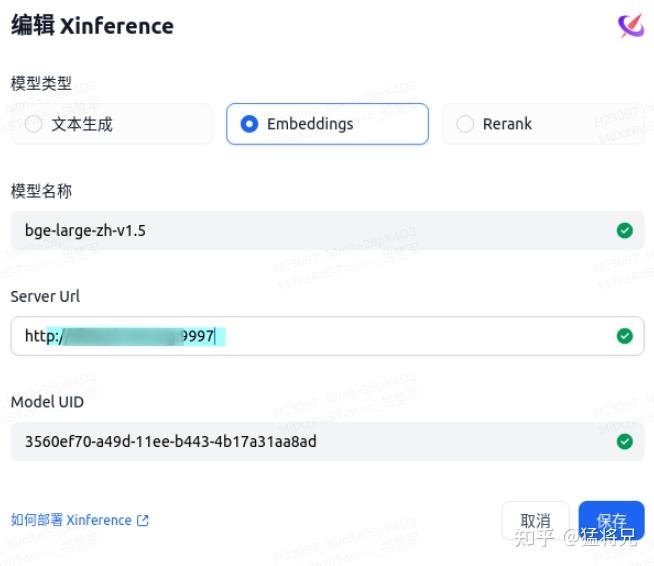The width and height of the screenshot is (654, 566).
Task: Open the 如何部署 Xinference help link
Action: [x=72, y=520]
